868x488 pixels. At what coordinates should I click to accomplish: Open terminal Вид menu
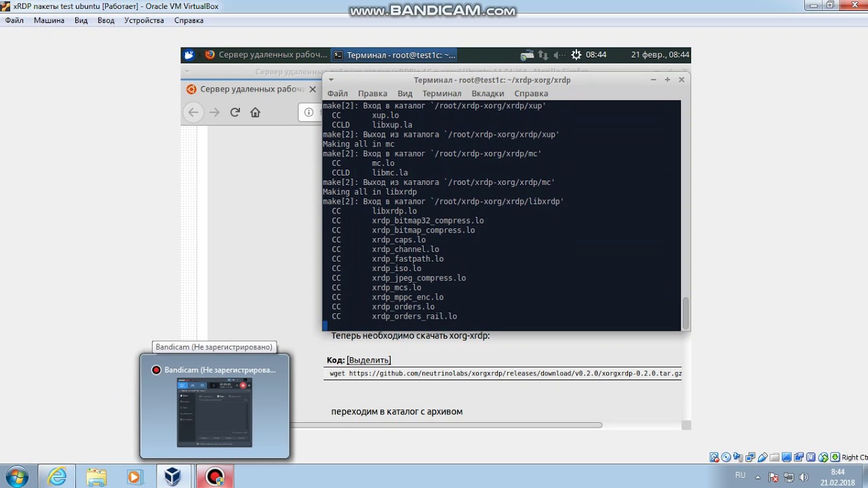[405, 94]
